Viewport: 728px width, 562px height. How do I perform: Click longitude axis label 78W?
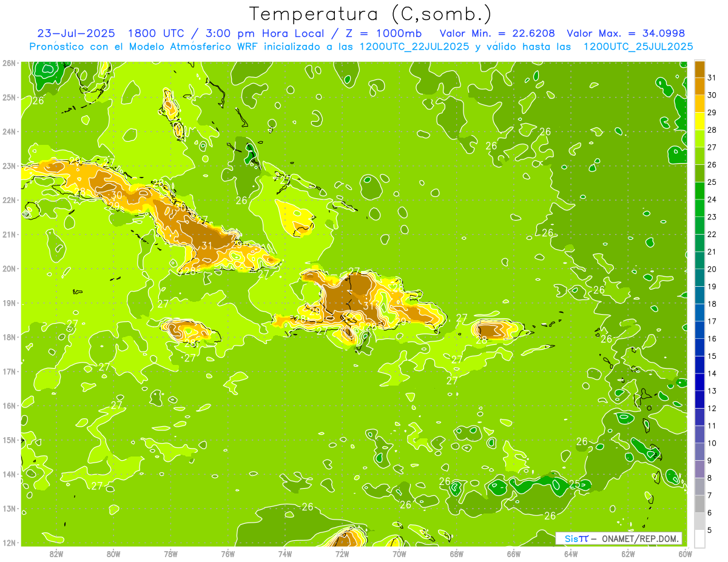[x=170, y=554]
